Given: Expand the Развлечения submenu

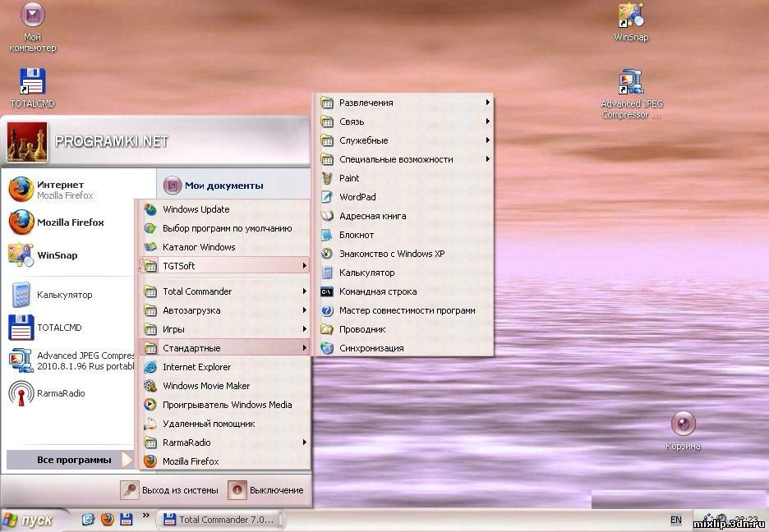Looking at the screenshot, I should point(404,103).
